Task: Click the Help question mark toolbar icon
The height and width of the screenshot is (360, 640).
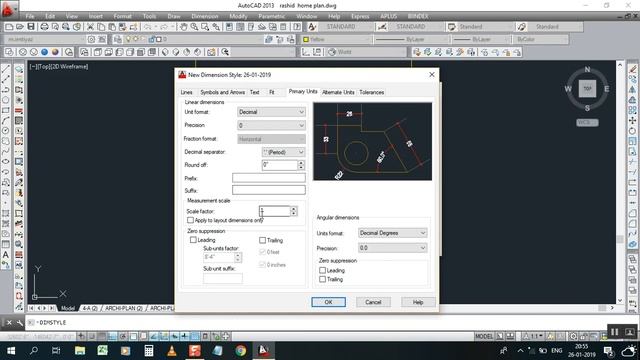Action: point(297,27)
